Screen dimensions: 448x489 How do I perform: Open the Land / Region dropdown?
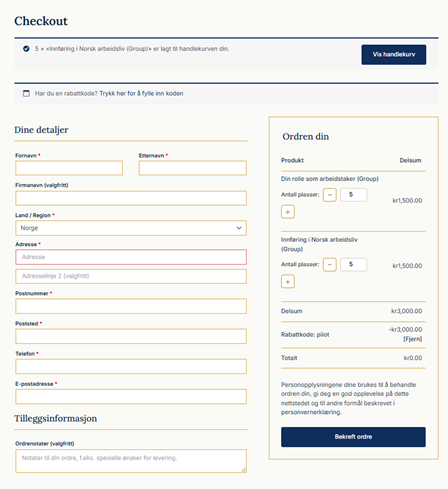pyautogui.click(x=131, y=228)
